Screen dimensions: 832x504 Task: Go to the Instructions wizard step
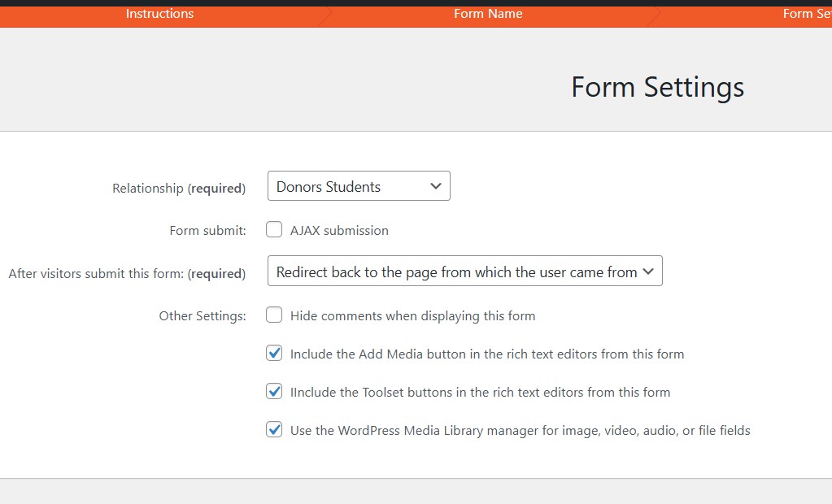point(159,14)
